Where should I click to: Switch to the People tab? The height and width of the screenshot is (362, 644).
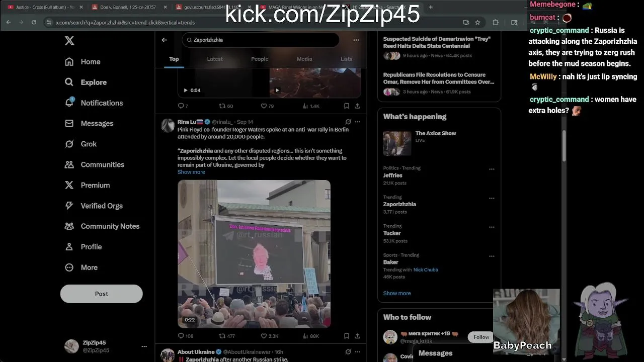260,59
